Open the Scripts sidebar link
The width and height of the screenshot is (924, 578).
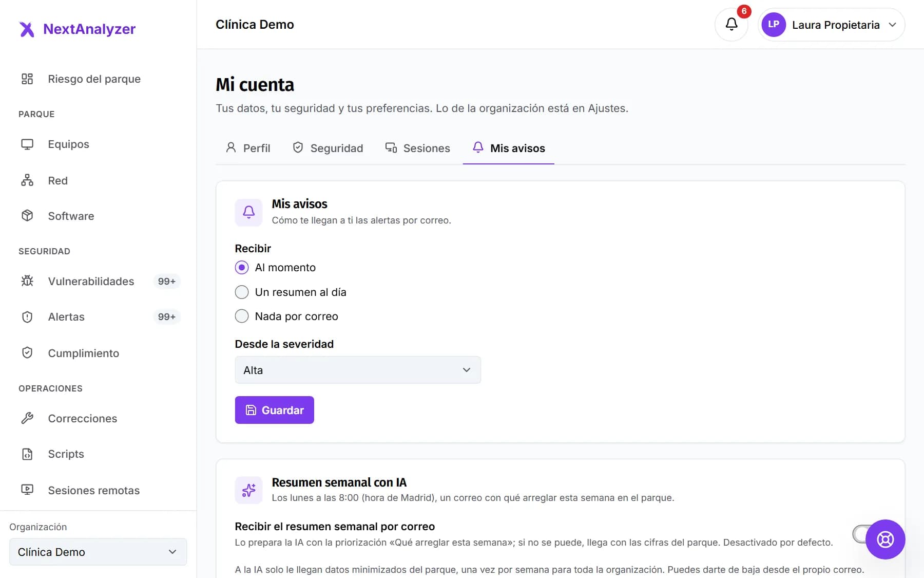(98, 454)
